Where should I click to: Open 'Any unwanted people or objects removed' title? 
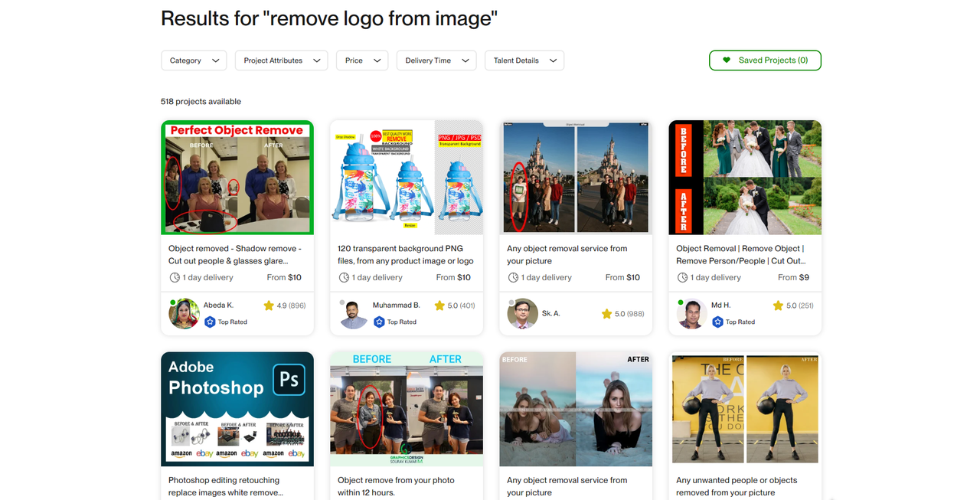737,486
